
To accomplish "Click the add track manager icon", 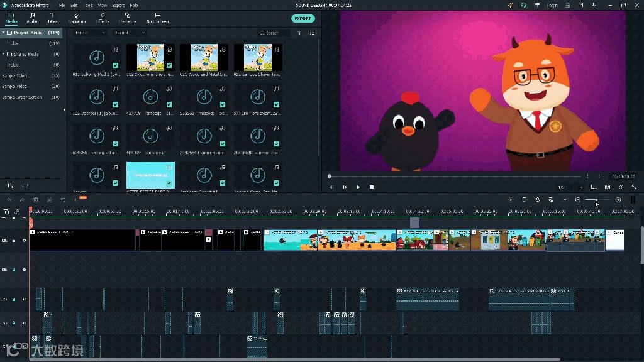I will (6, 212).
